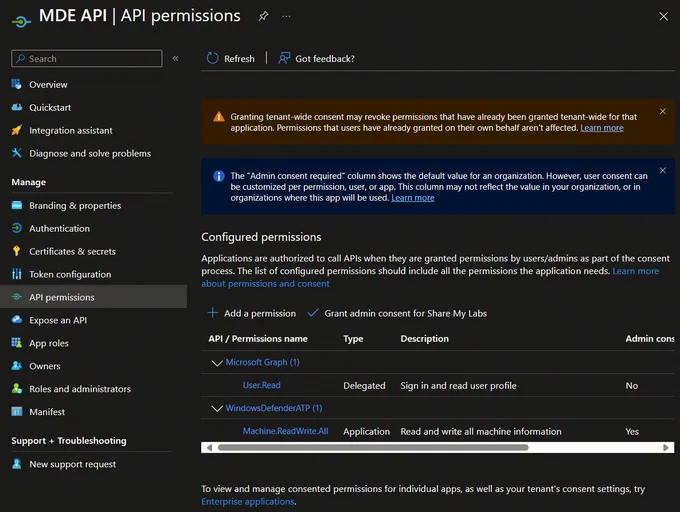Click the sidebar Search input field
Viewport: 680px width, 512px height.
point(87,58)
